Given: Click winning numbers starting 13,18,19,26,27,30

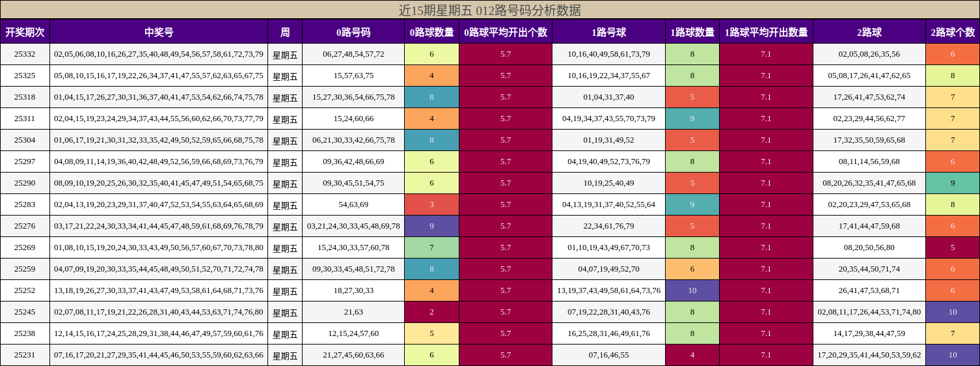Looking at the screenshot, I should tap(159, 290).
